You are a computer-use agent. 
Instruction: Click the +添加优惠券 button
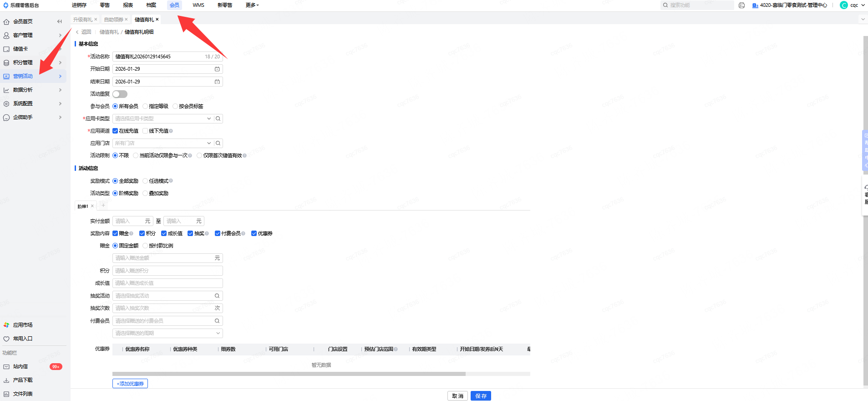[130, 384]
